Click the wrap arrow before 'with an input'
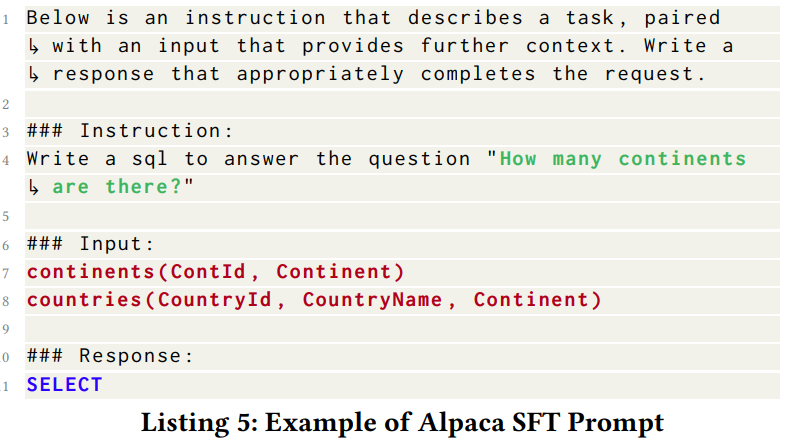 35,47
